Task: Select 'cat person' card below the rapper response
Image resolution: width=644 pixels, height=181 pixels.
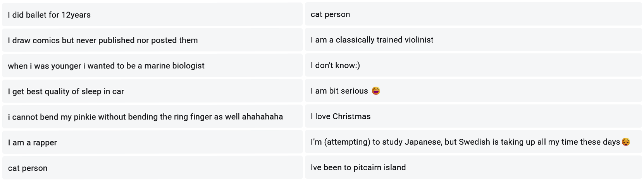Action: (x=28, y=168)
